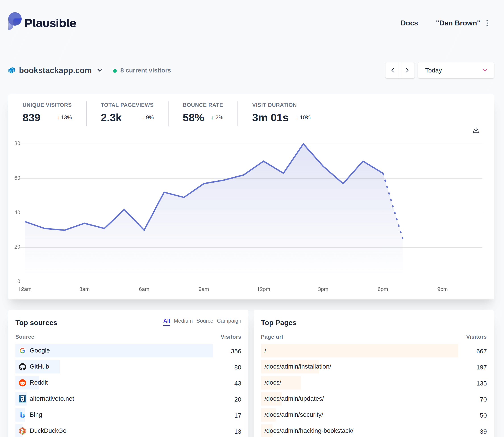Click the Page url column header
The height and width of the screenshot is (437, 504).
click(272, 337)
